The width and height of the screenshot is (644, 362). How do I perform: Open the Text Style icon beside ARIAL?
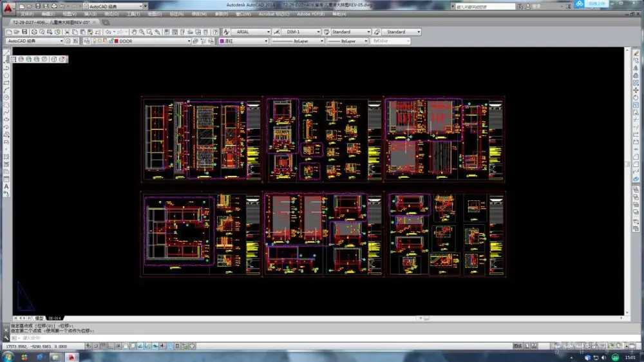tap(226, 32)
